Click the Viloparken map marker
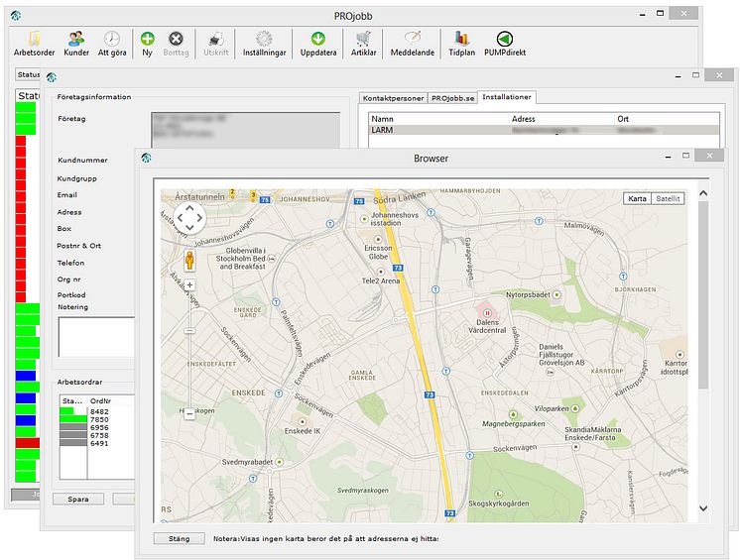This screenshot has width=740, height=560. click(x=574, y=408)
